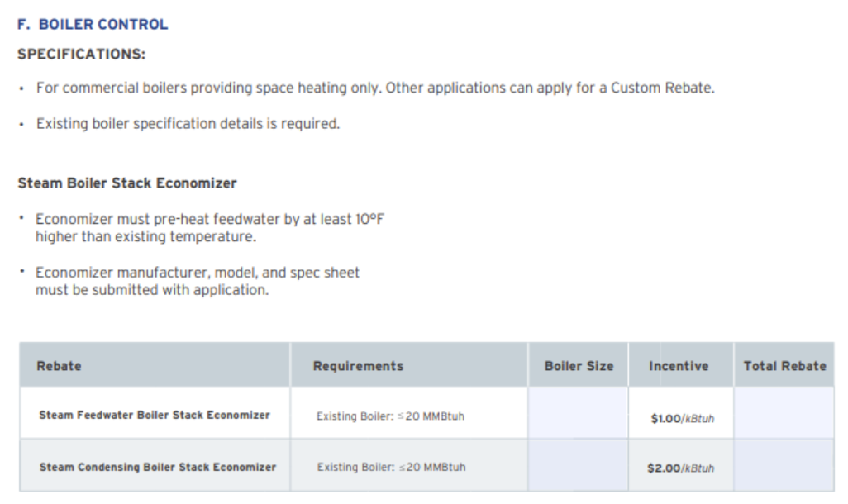Click the Boiler Size field for Steam Feedwater Economizer
This screenshot has height=504, width=848.
point(578,412)
